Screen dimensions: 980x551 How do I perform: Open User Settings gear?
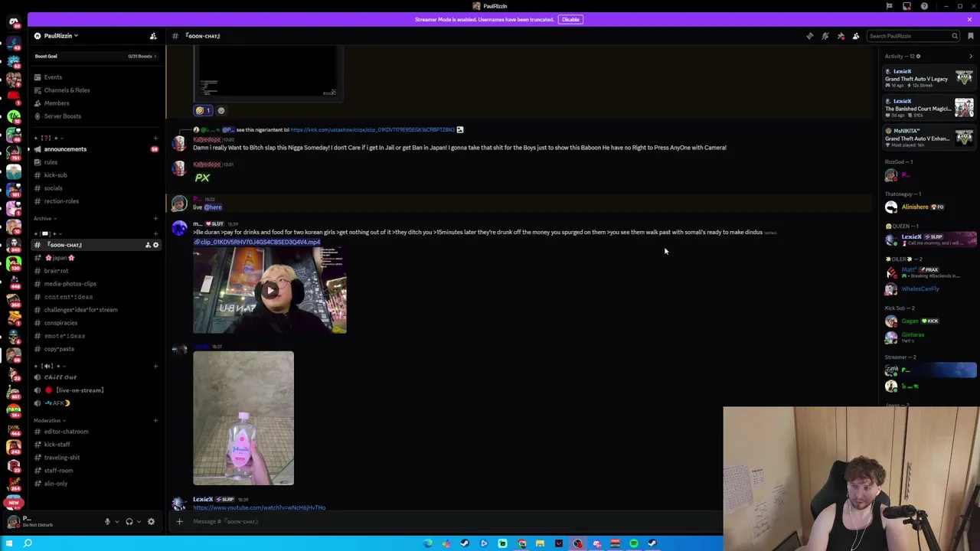pos(151,522)
